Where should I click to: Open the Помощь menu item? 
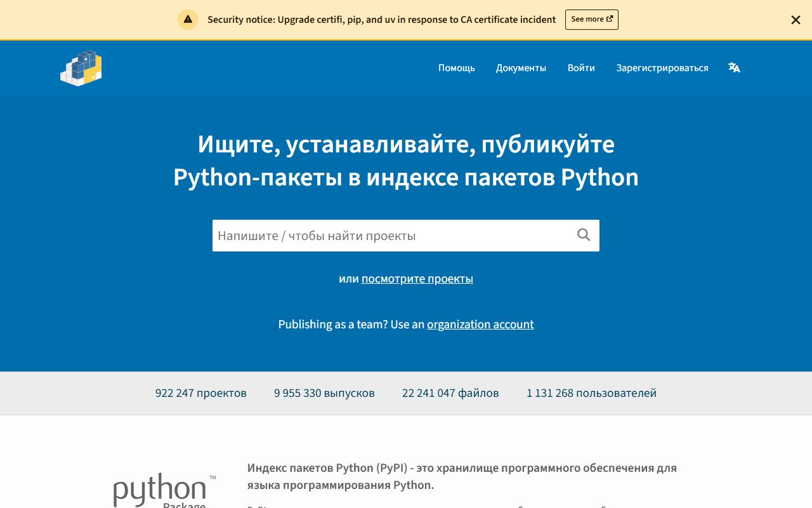click(x=457, y=68)
